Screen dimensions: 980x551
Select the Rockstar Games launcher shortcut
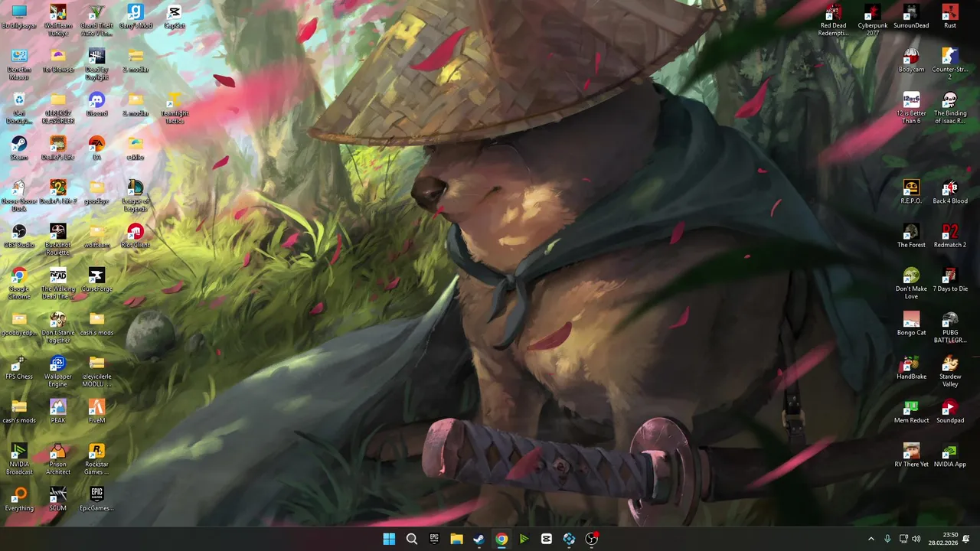tap(96, 459)
